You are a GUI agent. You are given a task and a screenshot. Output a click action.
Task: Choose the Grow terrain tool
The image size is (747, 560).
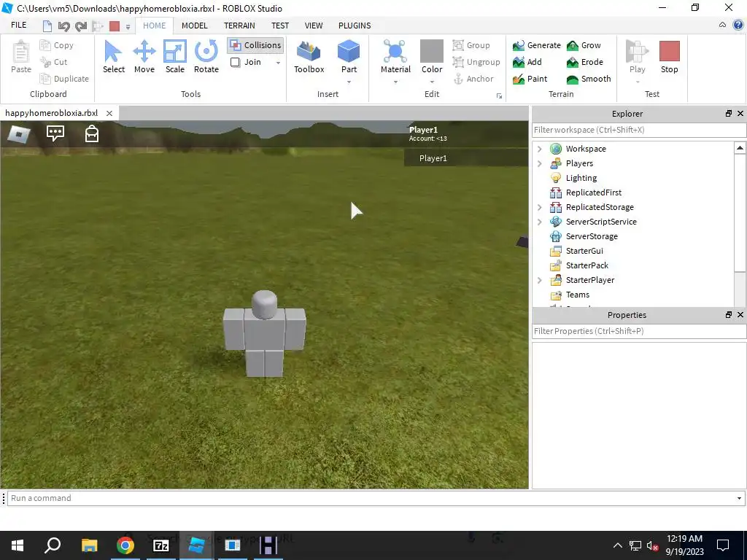coord(584,45)
